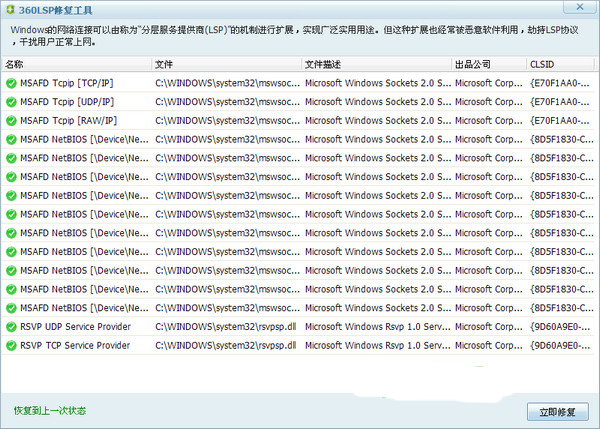Click Windows Sockets description in [TCP/IP] row

(x=378, y=83)
